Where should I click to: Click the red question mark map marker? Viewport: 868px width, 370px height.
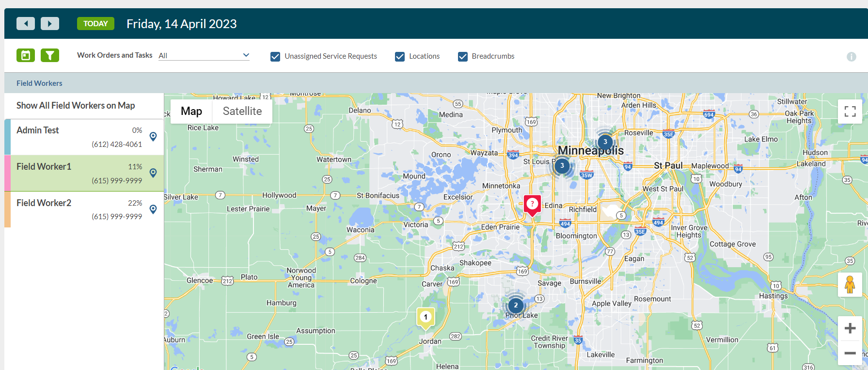pos(532,204)
